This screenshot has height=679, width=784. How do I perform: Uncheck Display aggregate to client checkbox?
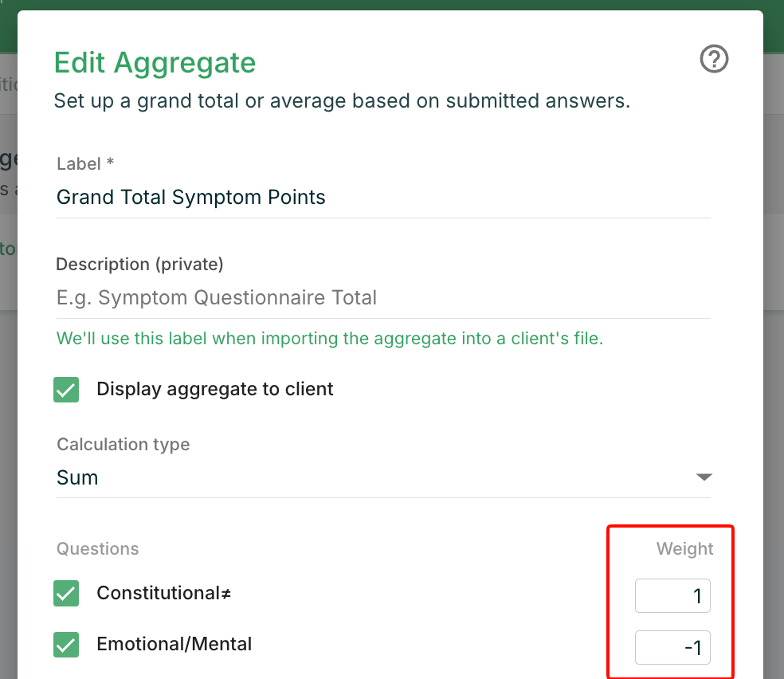[66, 390]
